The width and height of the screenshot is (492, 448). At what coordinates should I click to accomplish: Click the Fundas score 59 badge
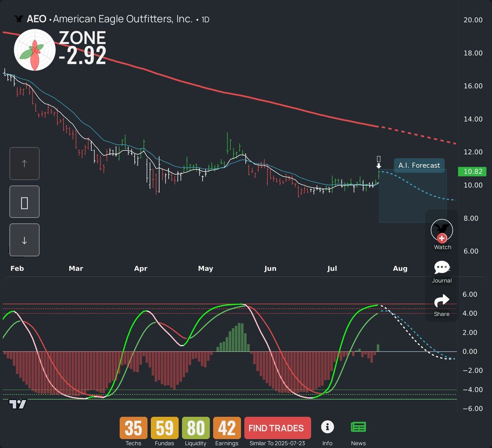[165, 428]
